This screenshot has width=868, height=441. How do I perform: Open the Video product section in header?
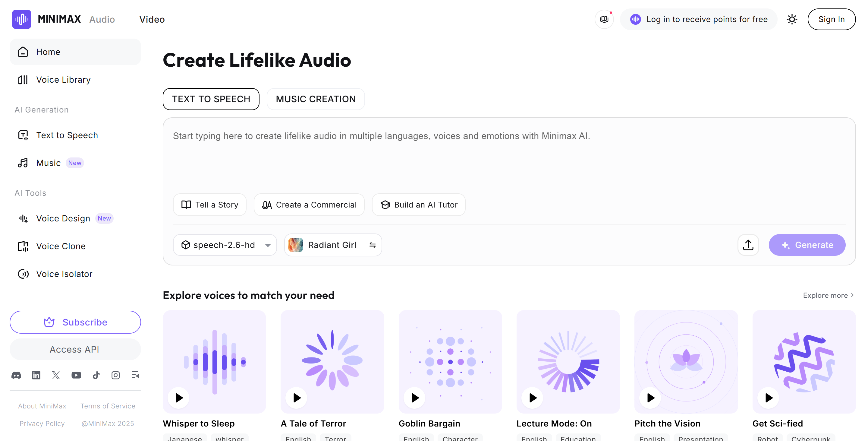pos(152,19)
